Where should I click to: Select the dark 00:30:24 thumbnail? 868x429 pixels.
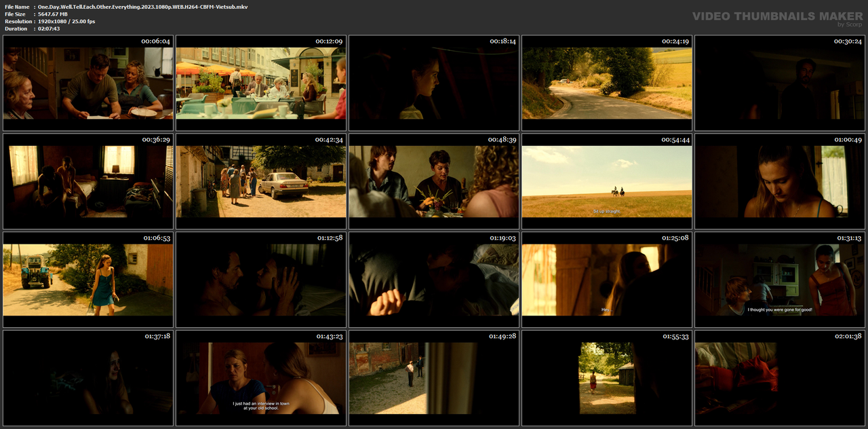pos(780,83)
